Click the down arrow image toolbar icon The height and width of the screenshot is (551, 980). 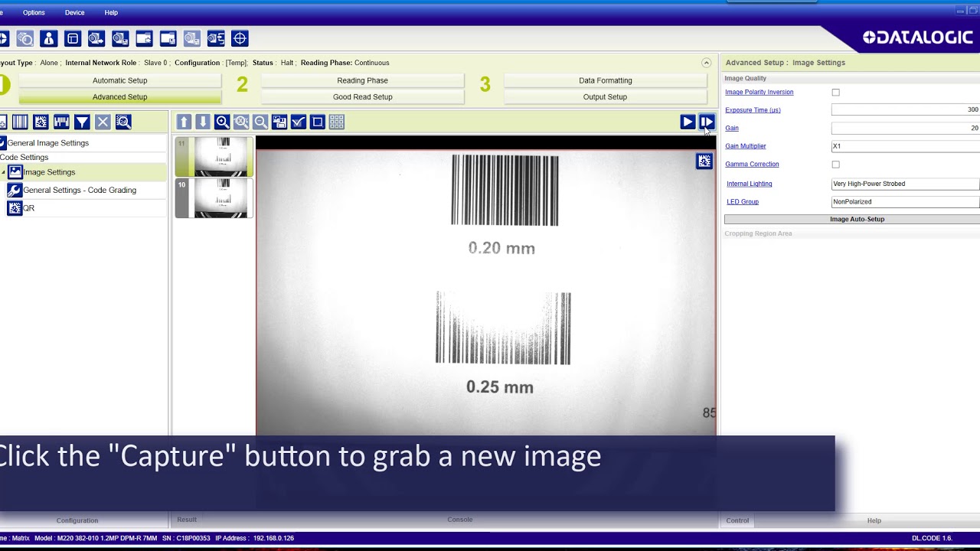(x=203, y=122)
